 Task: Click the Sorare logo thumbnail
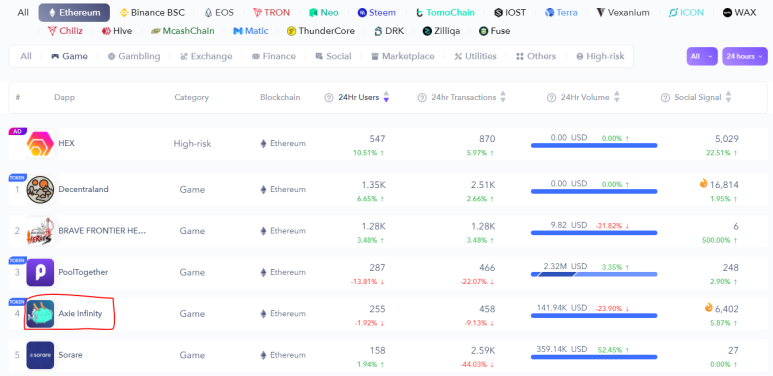(40, 355)
